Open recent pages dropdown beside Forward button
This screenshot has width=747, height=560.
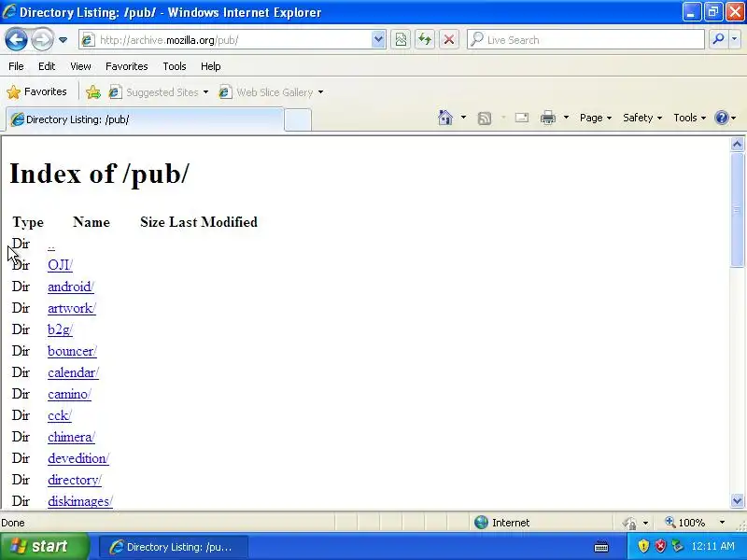[63, 40]
